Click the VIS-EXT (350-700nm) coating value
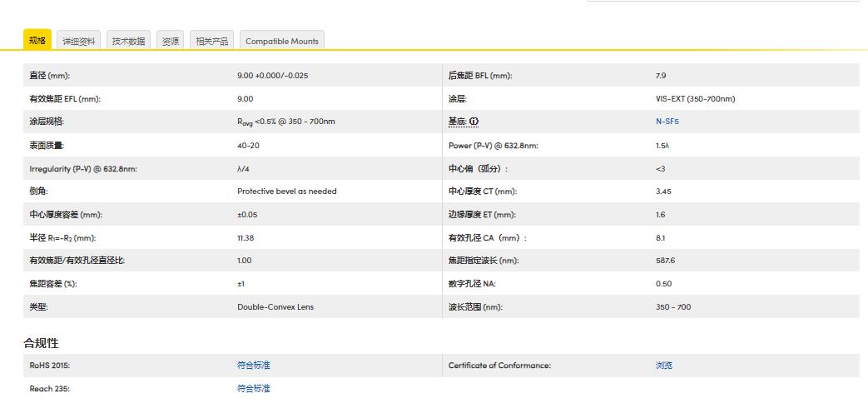 point(695,99)
